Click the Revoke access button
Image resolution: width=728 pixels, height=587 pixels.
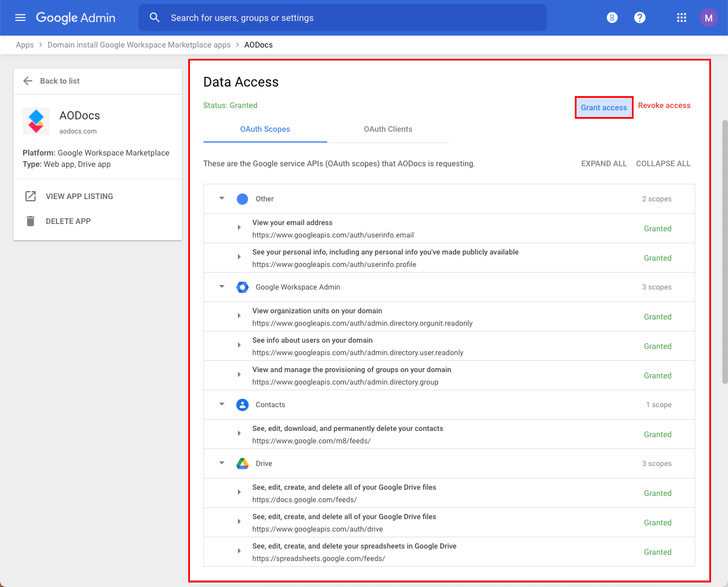coord(664,106)
